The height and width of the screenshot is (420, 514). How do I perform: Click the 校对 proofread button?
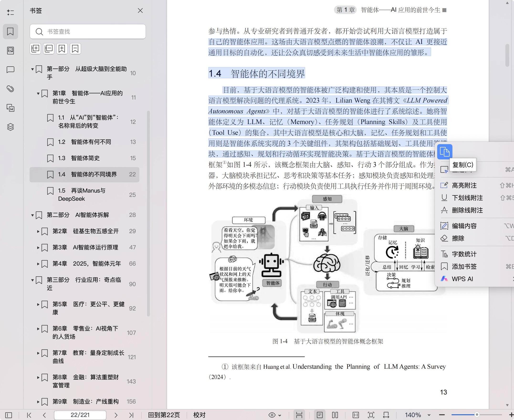coord(199,415)
